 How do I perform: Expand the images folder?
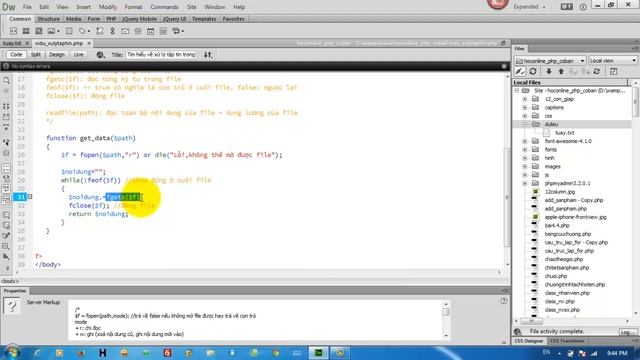point(525,167)
